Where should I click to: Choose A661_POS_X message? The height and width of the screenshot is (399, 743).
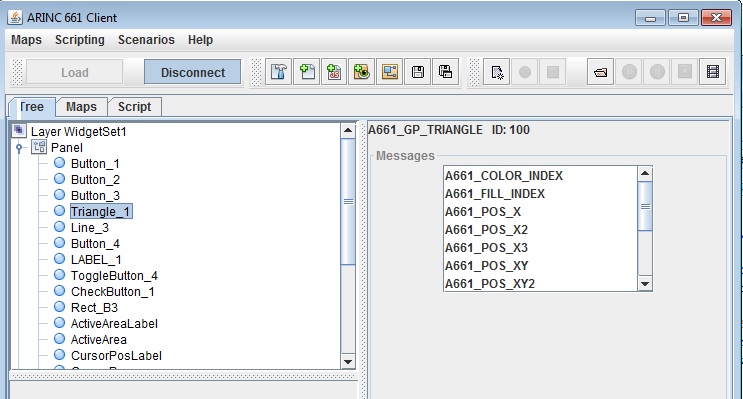pyautogui.click(x=541, y=212)
